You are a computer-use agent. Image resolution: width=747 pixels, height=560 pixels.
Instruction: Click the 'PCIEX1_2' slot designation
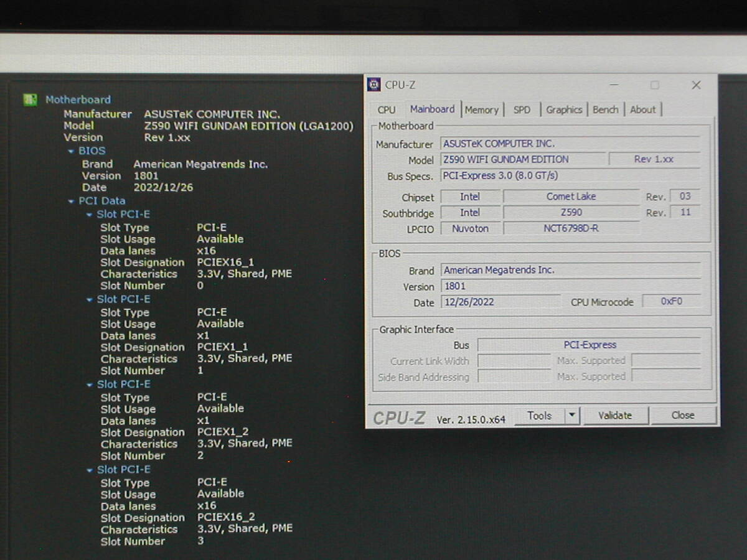click(x=222, y=432)
